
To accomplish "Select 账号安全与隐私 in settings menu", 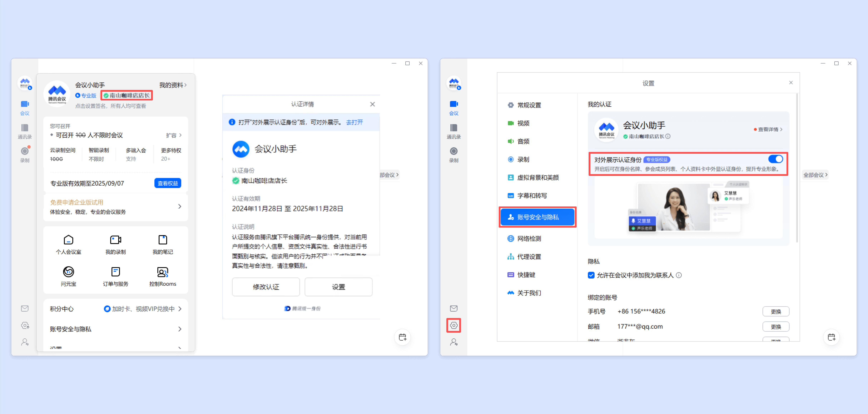I will [x=537, y=217].
